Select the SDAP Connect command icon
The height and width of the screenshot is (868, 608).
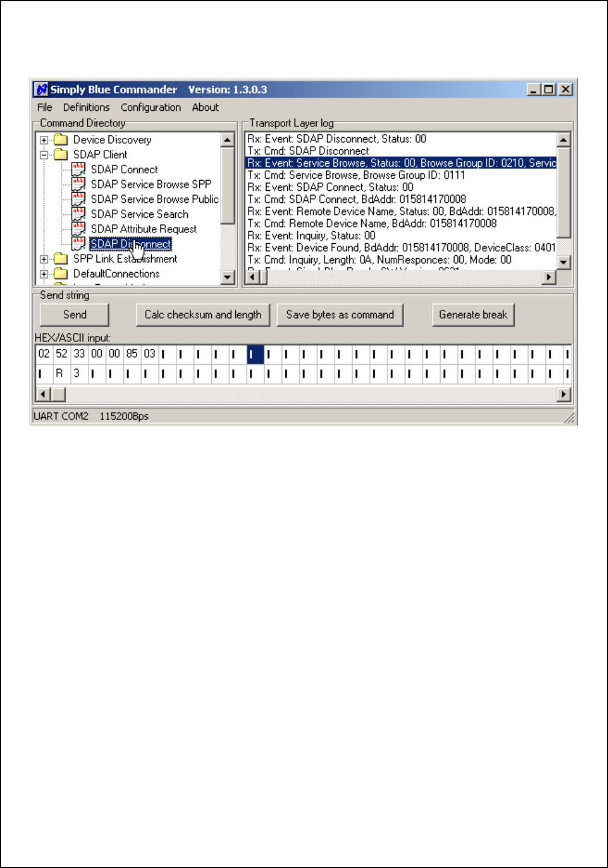tap(78, 169)
